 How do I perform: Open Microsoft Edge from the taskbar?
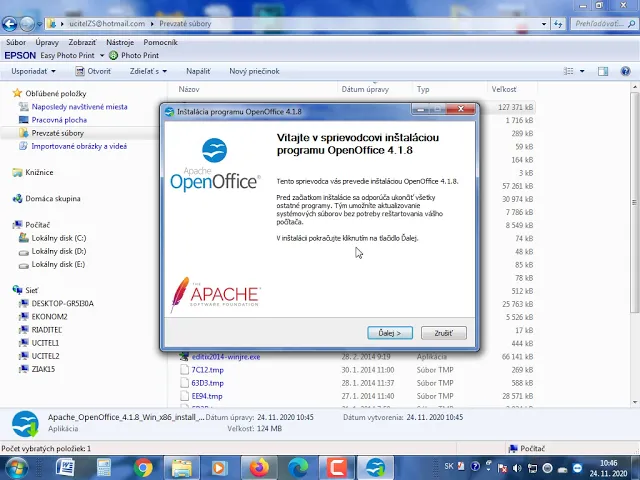298,468
